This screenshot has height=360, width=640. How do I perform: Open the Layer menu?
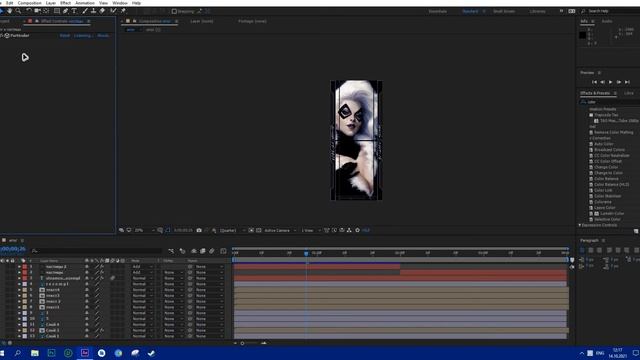[51, 3]
